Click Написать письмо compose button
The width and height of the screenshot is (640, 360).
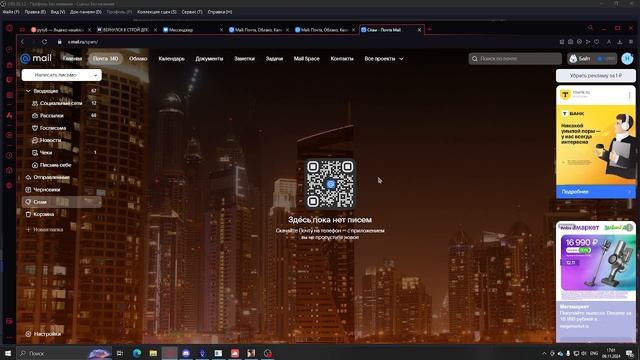point(56,75)
